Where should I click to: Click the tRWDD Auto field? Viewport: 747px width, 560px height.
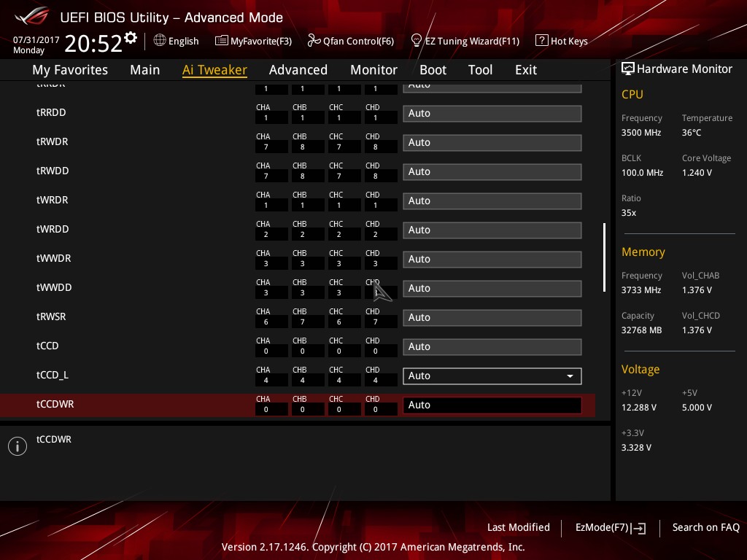click(x=492, y=171)
